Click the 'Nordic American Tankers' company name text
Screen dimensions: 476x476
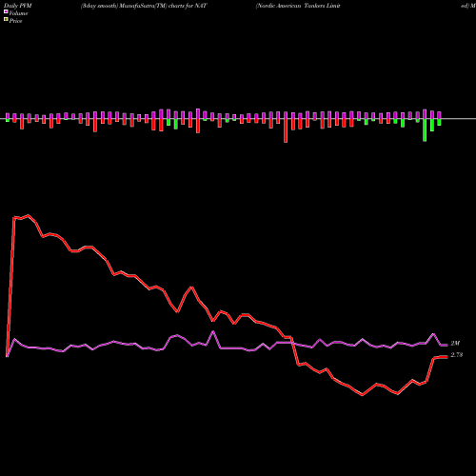point(291,6)
